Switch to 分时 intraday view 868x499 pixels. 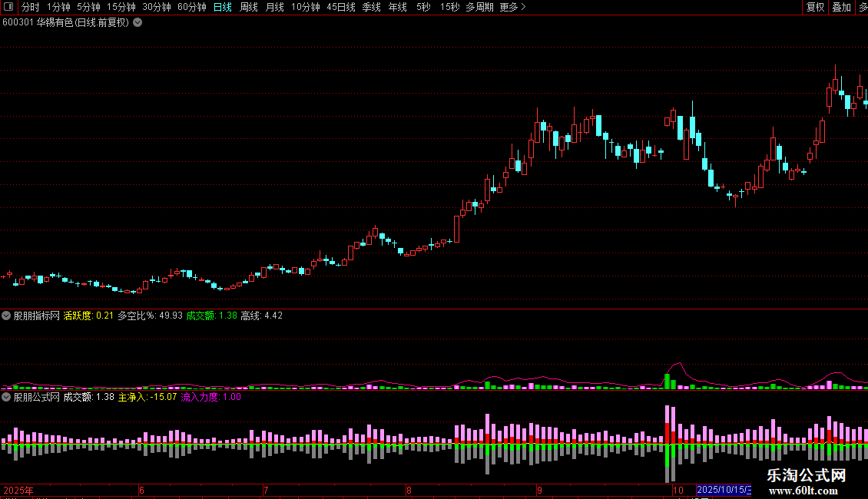pos(31,7)
